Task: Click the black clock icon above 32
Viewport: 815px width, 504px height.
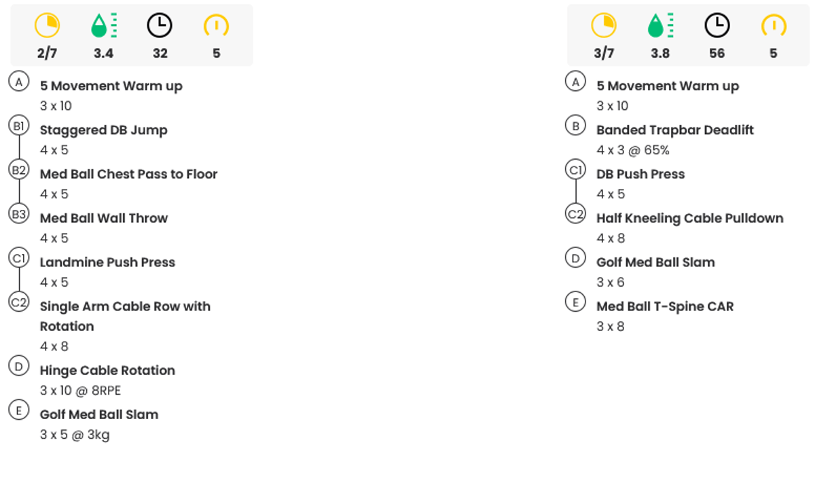Action: pos(160,26)
